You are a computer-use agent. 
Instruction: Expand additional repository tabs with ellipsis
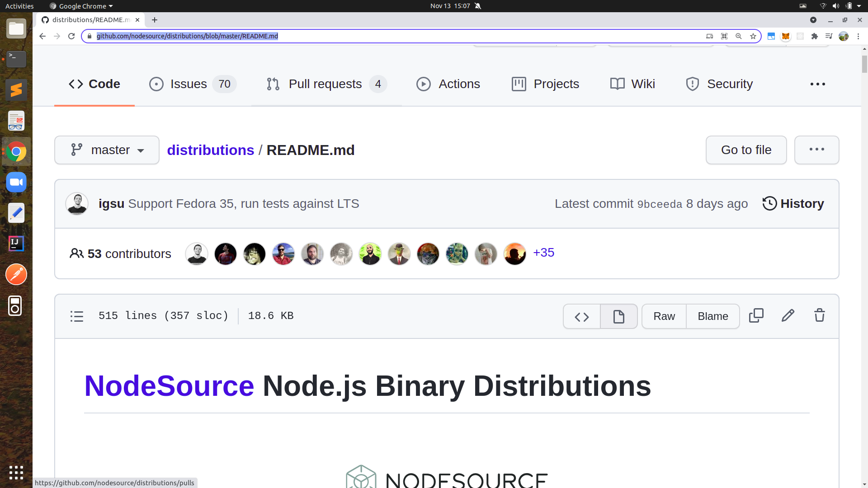[x=817, y=84]
